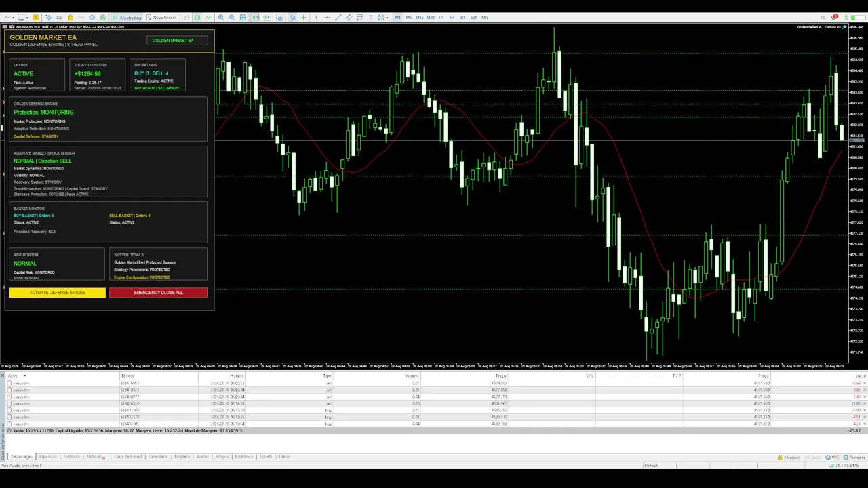Close the toolbox panel with X

click(x=3, y=375)
